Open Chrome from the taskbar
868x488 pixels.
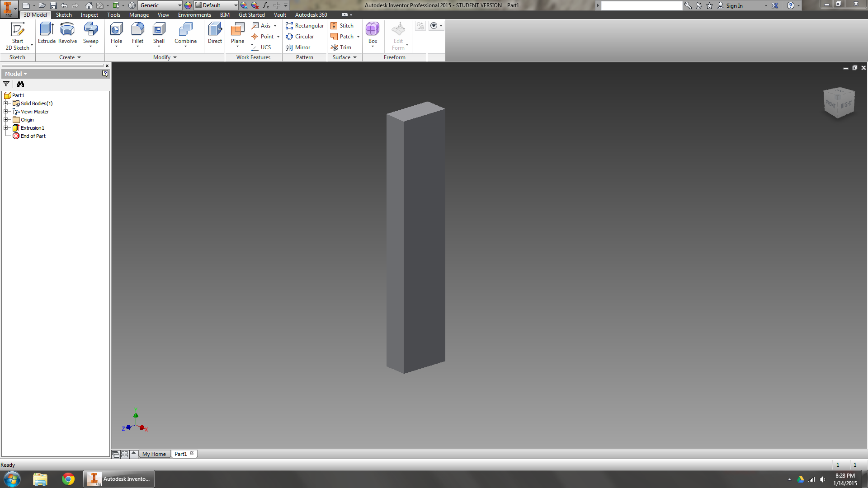[68, 479]
